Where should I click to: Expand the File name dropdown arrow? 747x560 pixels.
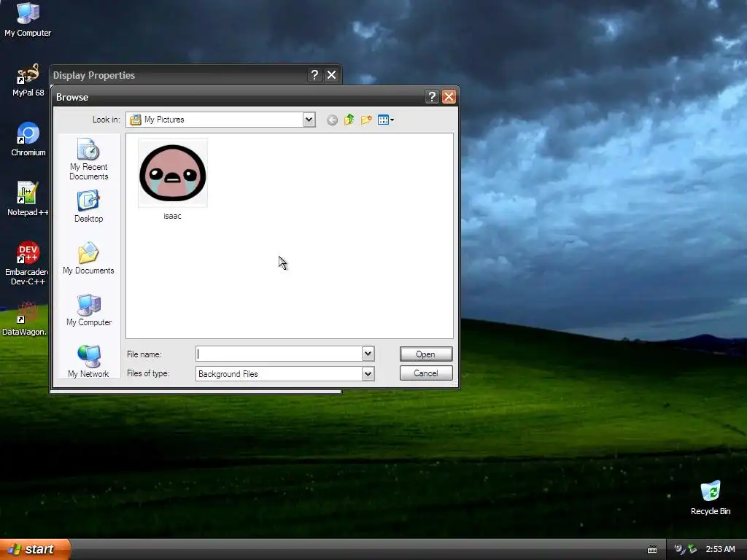pos(368,354)
